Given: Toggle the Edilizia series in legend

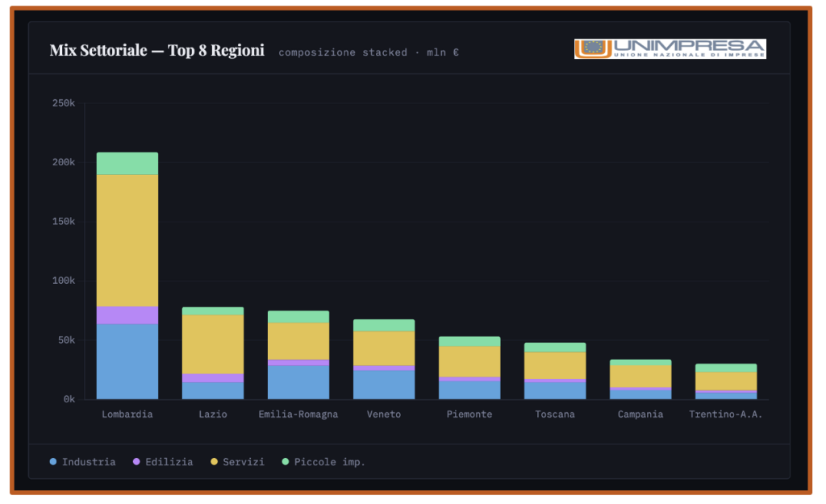Looking at the screenshot, I should click(x=162, y=462).
